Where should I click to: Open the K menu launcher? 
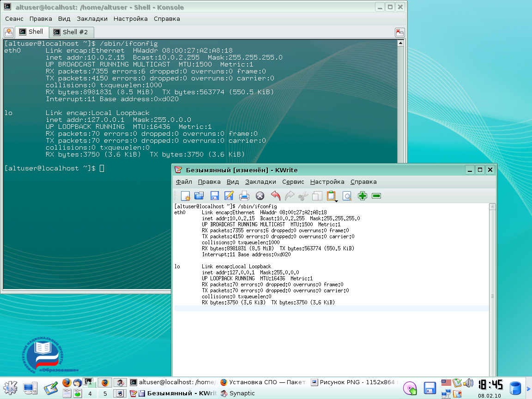tap(11, 387)
